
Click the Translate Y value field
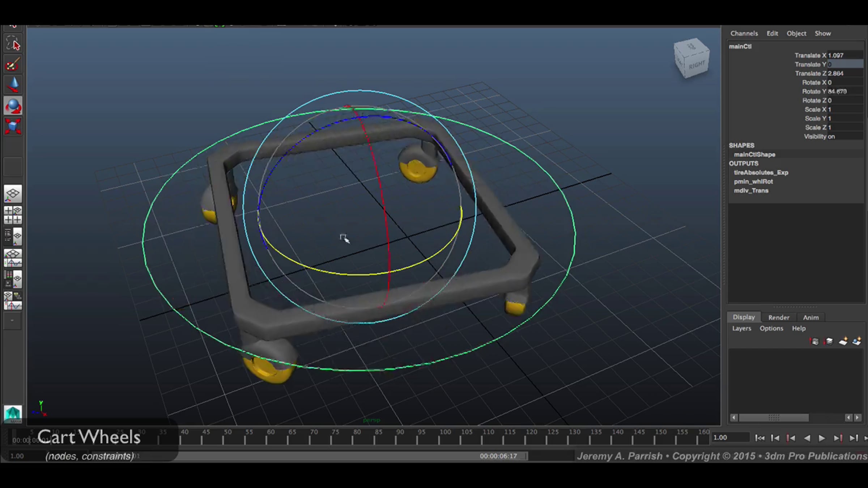click(x=844, y=64)
